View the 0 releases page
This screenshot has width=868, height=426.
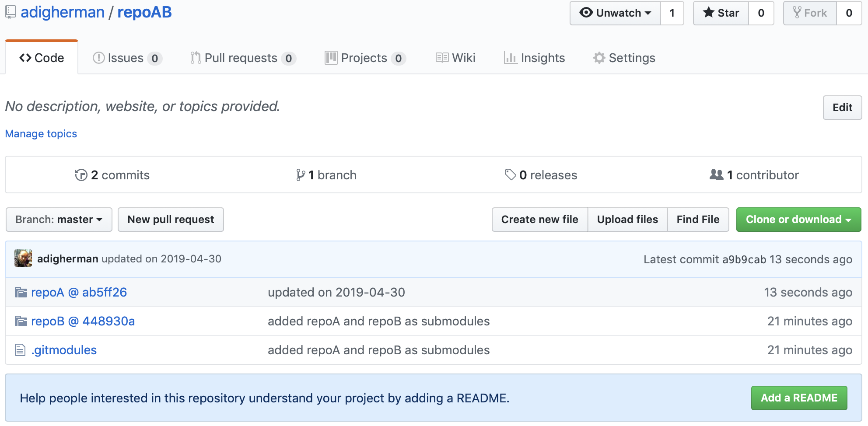pyautogui.click(x=541, y=175)
